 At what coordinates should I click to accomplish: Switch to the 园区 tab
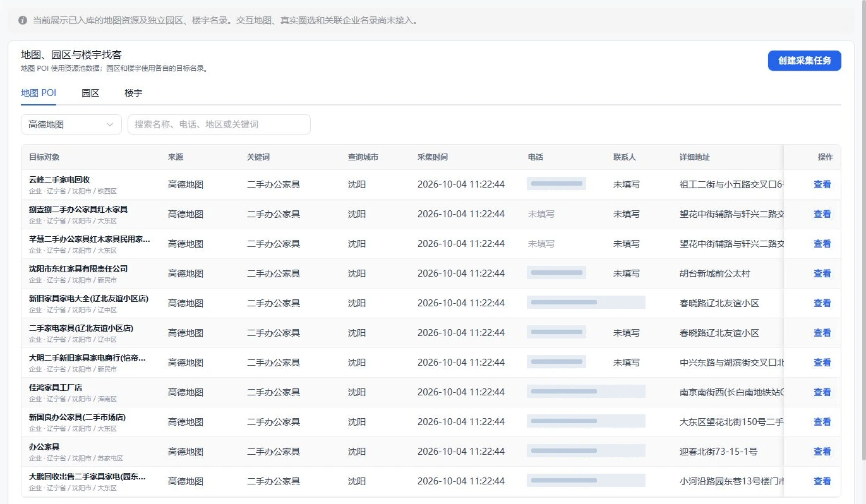point(90,93)
